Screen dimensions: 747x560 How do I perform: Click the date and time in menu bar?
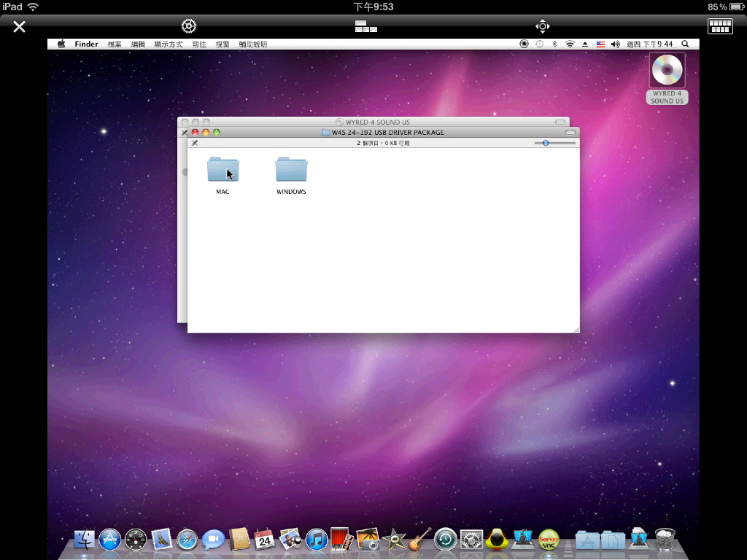[x=650, y=44]
